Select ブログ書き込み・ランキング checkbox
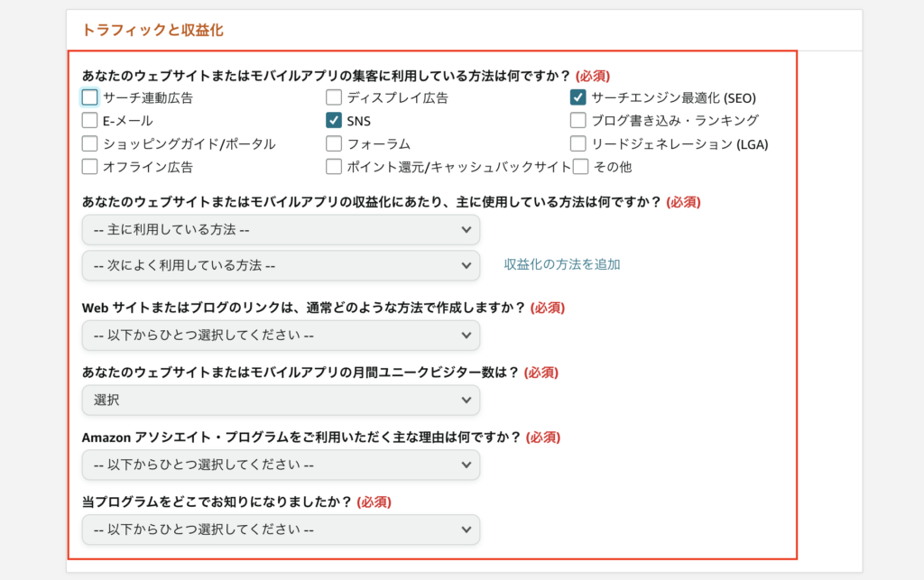924x580 pixels. click(578, 121)
